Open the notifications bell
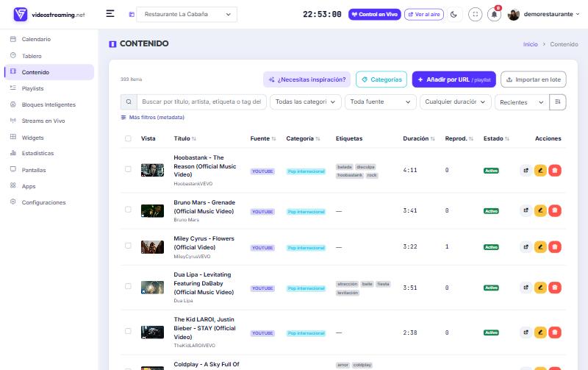The image size is (588, 370). [x=494, y=14]
